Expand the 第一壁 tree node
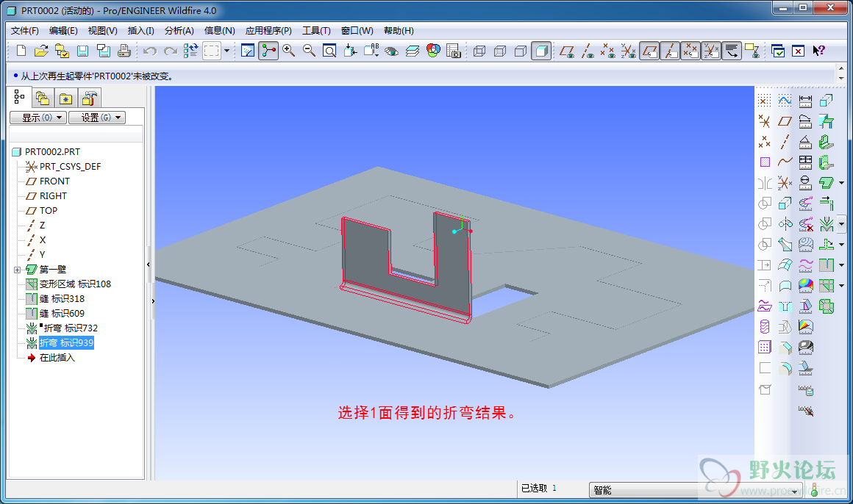 [x=17, y=270]
